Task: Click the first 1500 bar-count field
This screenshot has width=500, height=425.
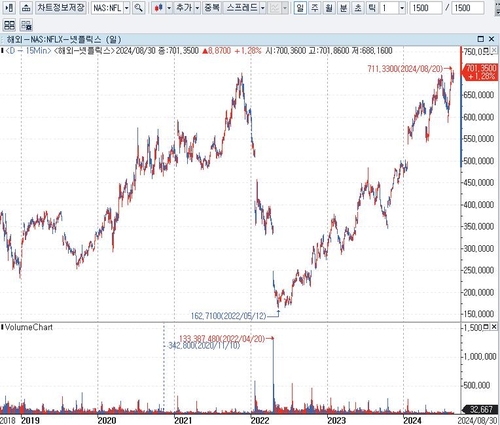Action: pos(426,8)
